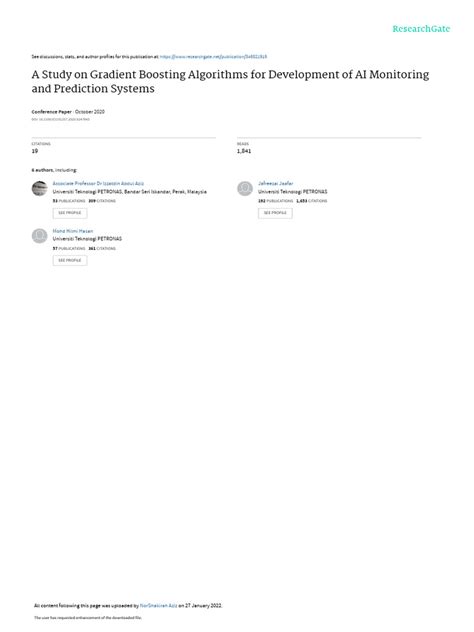Click the uploader name link at page bottom
The height and width of the screenshot is (632, 474).
158,605
